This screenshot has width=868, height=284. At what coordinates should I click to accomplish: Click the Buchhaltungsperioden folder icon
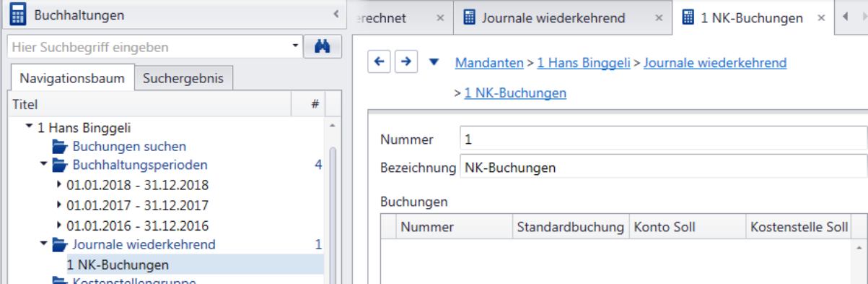click(60, 165)
